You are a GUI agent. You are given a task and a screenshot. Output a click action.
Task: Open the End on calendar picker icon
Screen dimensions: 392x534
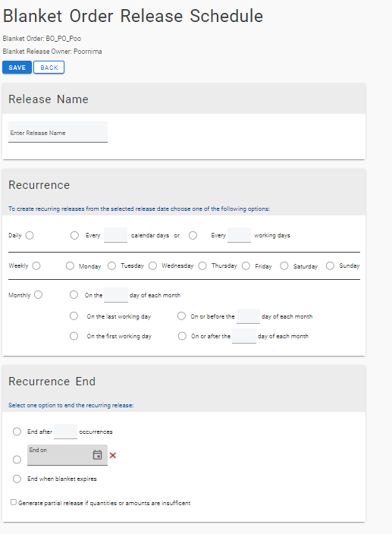97,454
